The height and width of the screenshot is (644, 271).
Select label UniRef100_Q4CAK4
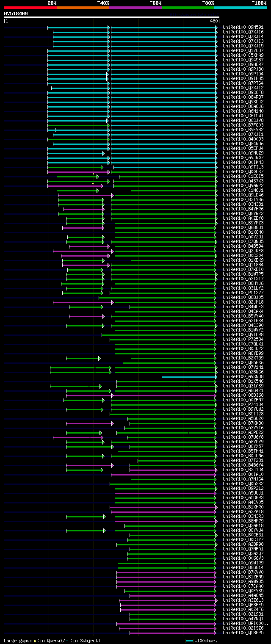(x=243, y=311)
